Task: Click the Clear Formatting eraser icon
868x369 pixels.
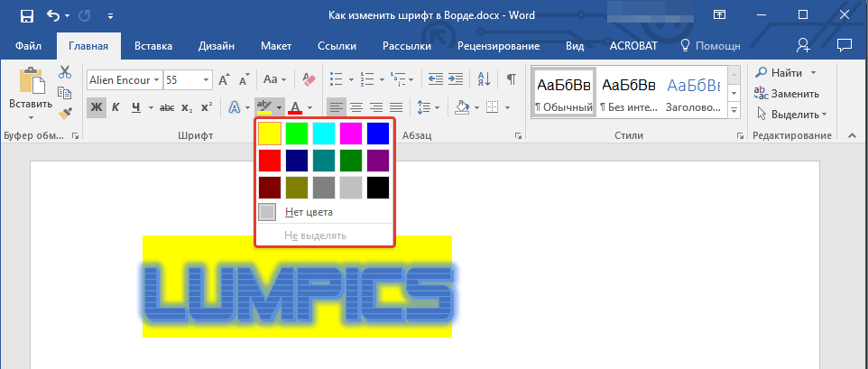Action: point(309,79)
